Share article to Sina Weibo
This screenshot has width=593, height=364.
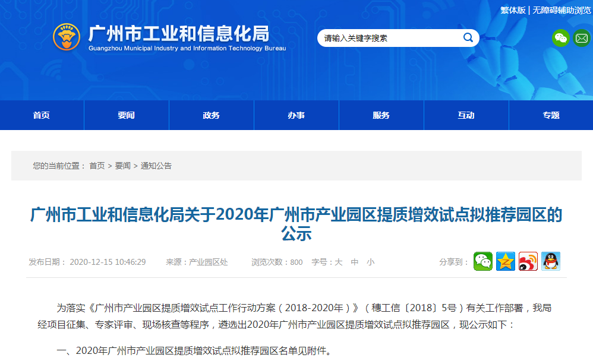point(528,261)
